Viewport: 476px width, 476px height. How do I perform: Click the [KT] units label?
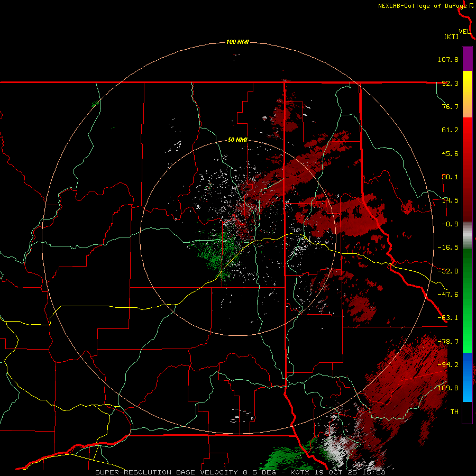tap(452, 36)
